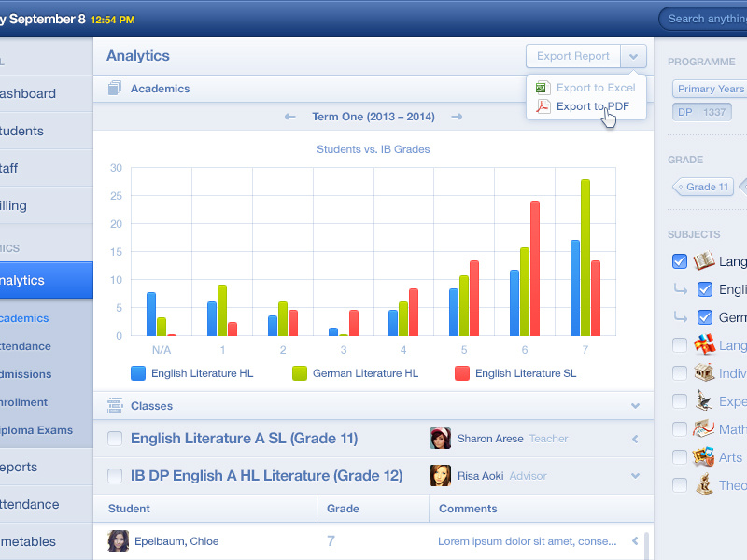The width and height of the screenshot is (747, 560).
Task: Go to previous term with left arrow
Action: click(x=290, y=117)
